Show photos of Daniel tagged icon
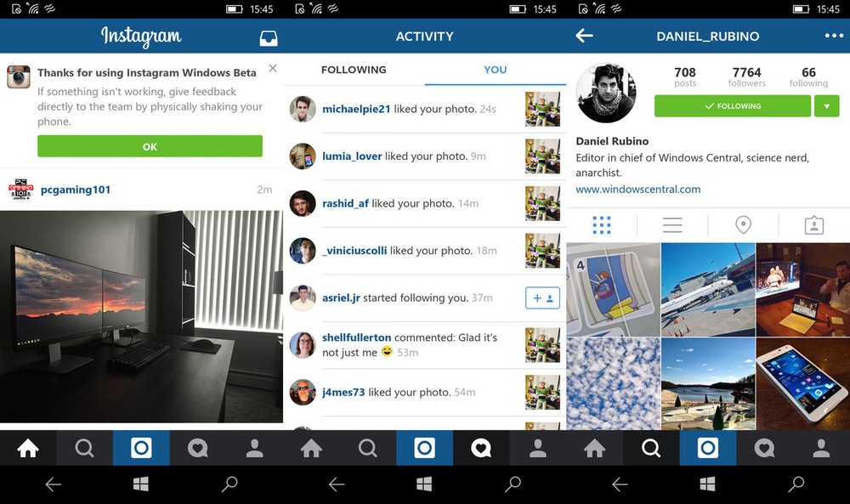The height and width of the screenshot is (504, 850). (x=814, y=225)
